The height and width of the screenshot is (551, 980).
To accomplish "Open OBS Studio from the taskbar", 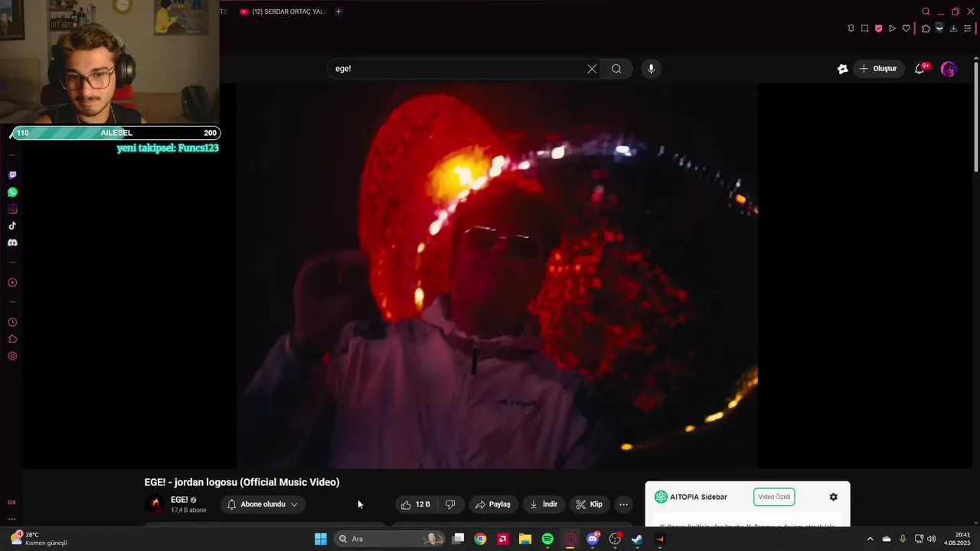I will pos(615,539).
